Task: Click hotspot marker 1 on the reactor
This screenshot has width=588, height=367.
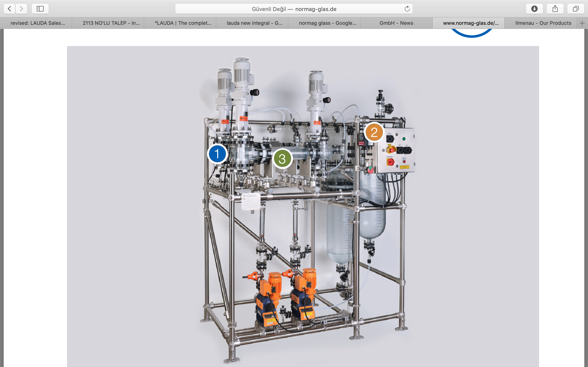Action: pyautogui.click(x=217, y=153)
